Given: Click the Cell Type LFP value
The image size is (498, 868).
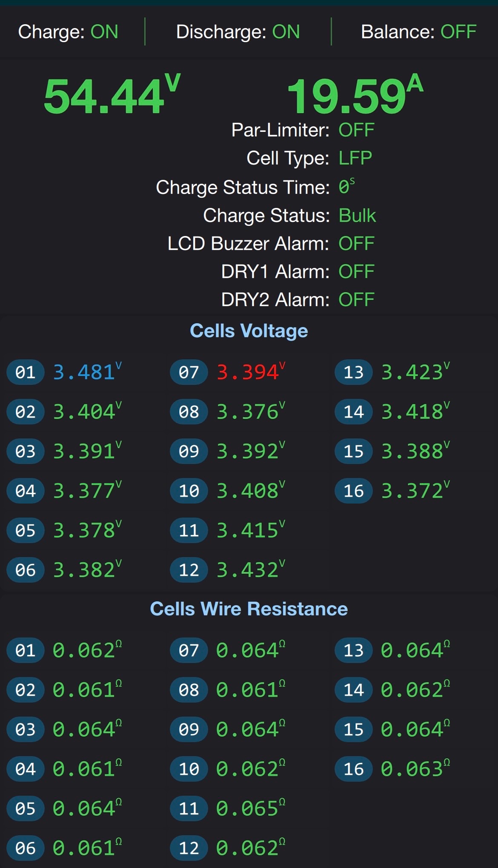Looking at the screenshot, I should 355,158.
